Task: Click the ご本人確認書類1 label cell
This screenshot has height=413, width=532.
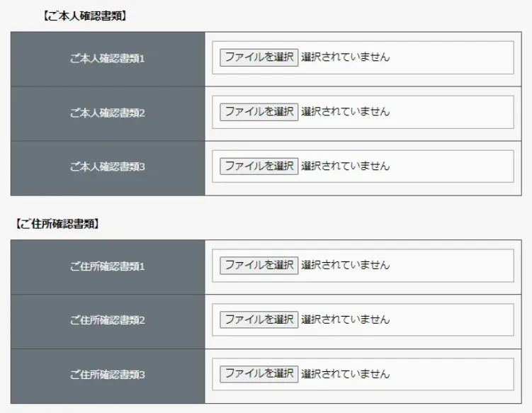Action: (x=108, y=59)
